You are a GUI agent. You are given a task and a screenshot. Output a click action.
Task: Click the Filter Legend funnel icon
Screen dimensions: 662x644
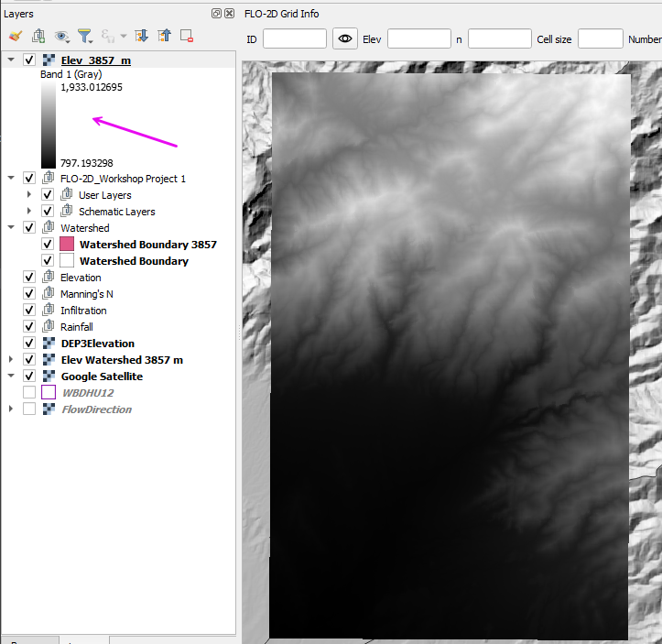point(85,36)
